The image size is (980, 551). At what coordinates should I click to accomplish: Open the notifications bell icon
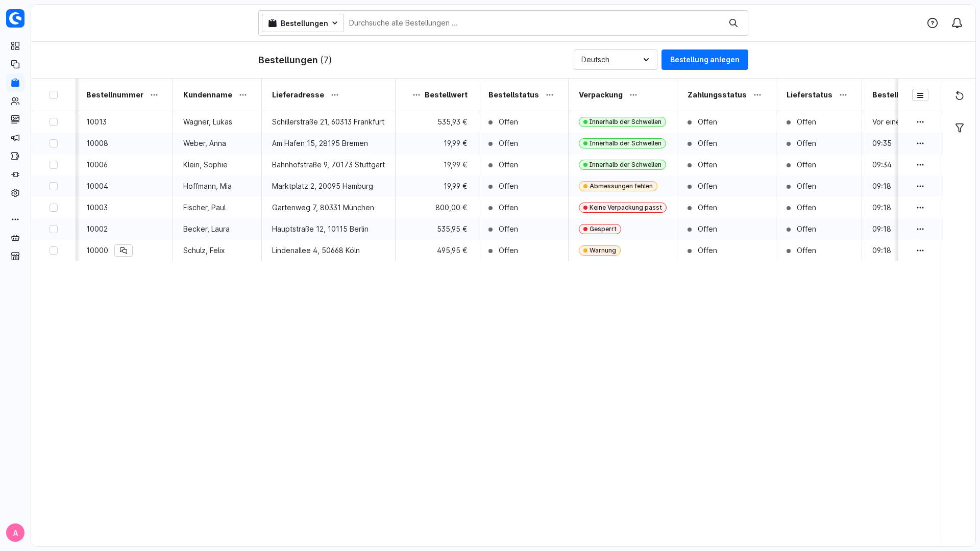(957, 23)
